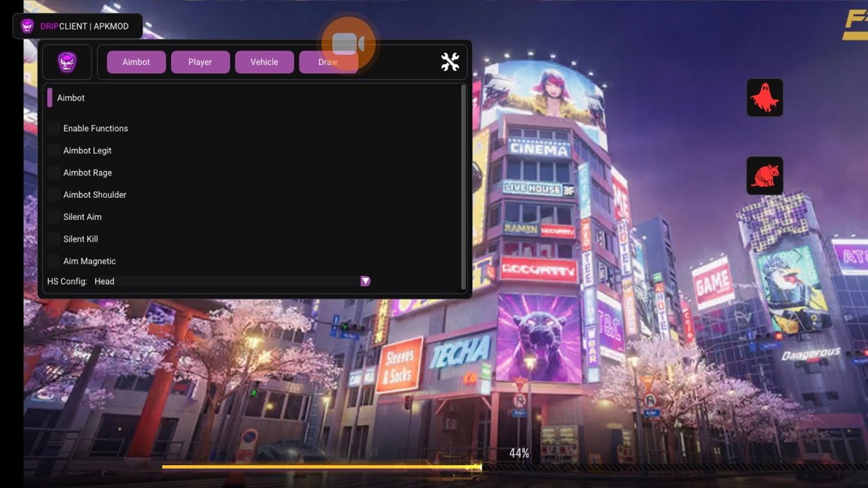The height and width of the screenshot is (488, 868).
Task: Tap the red armadillo icon
Action: click(765, 176)
